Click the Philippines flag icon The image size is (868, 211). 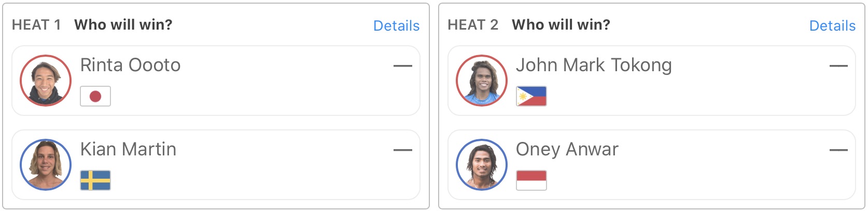(x=531, y=96)
